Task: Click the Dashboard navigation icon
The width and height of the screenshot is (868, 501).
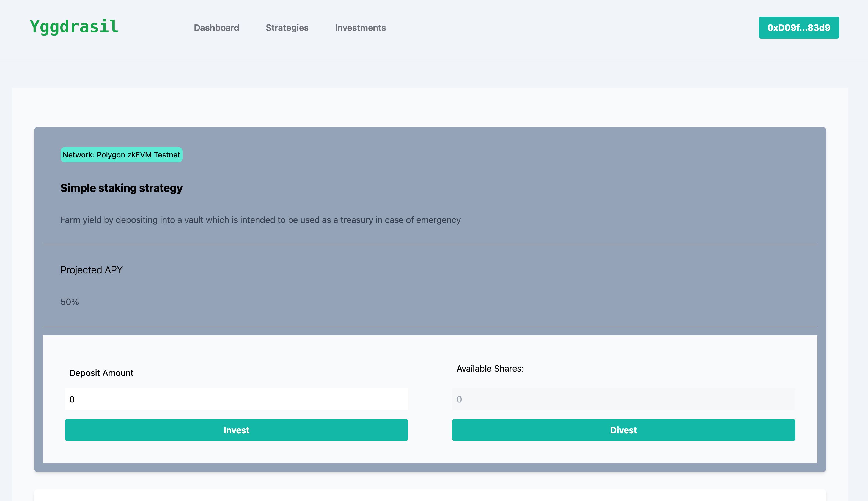Action: coord(216,28)
